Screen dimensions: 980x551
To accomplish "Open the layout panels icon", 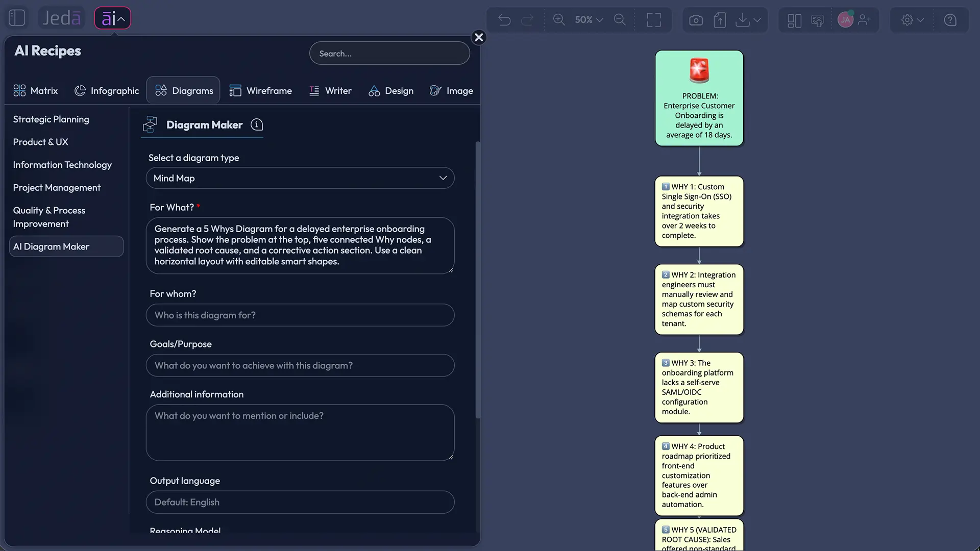I will pos(794,20).
